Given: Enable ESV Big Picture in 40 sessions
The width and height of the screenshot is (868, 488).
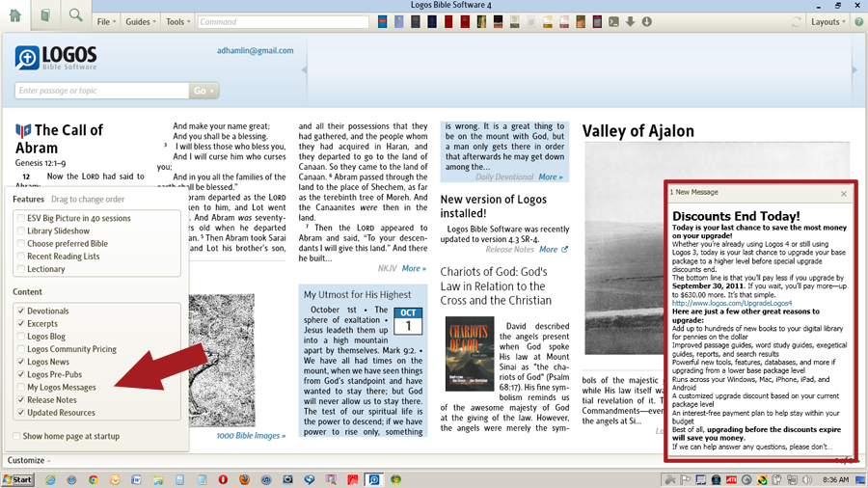Looking at the screenshot, I should point(21,218).
